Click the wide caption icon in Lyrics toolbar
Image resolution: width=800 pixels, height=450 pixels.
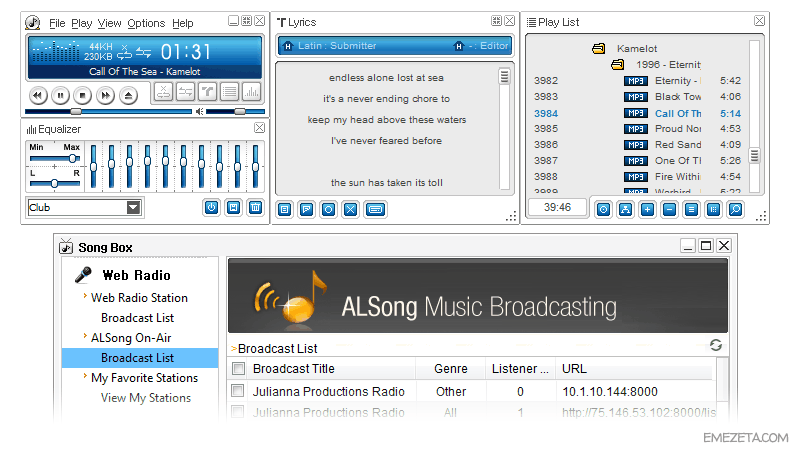tap(376, 209)
